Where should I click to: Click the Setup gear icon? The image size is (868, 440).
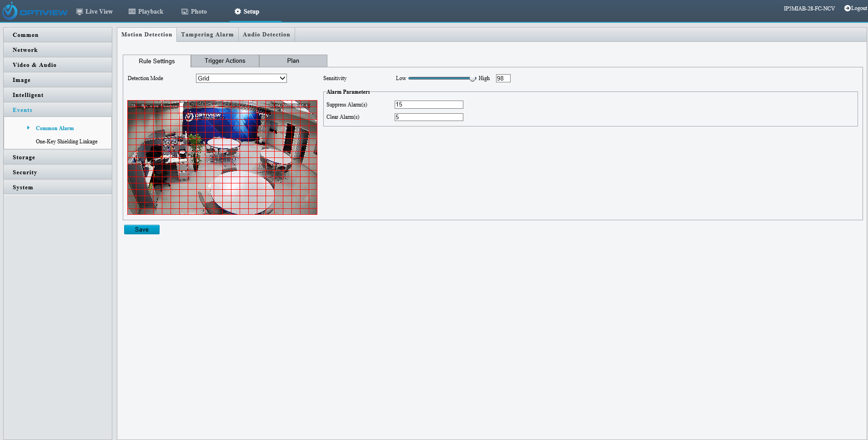point(237,12)
